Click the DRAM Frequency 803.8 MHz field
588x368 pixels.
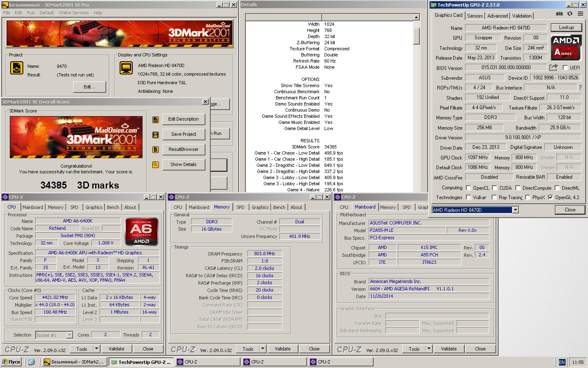[x=265, y=254]
